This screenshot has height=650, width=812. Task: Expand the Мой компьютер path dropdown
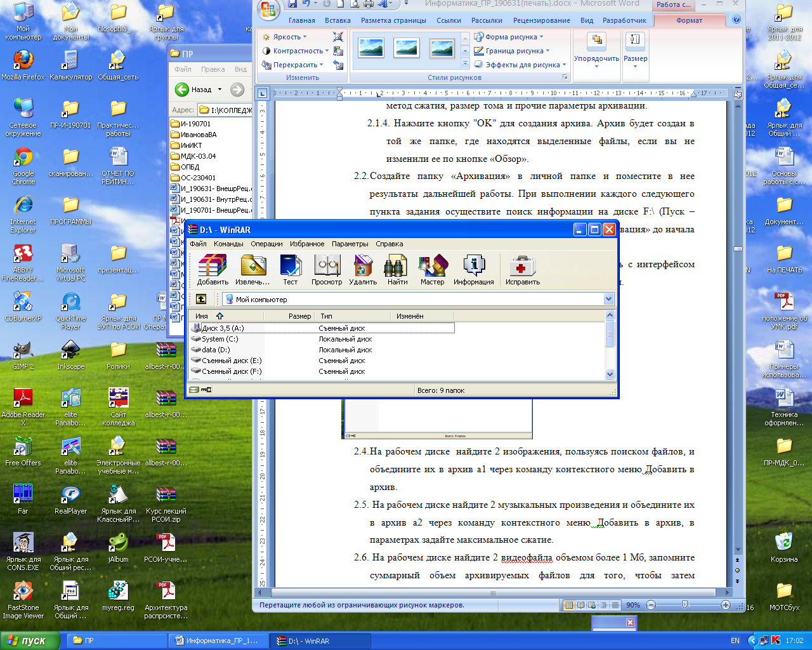point(608,299)
